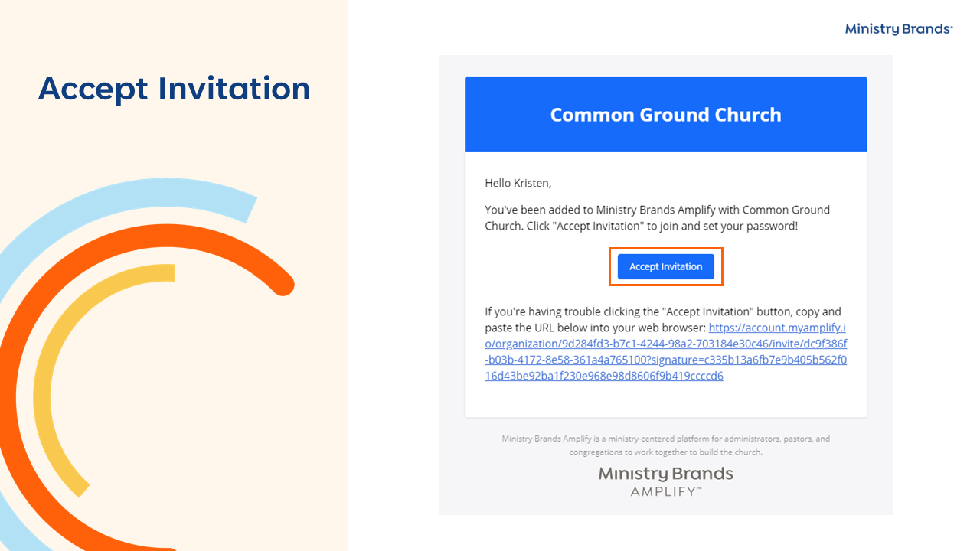Select the 'Accept Invitation' slide heading
980x551 pixels.
[x=174, y=89]
